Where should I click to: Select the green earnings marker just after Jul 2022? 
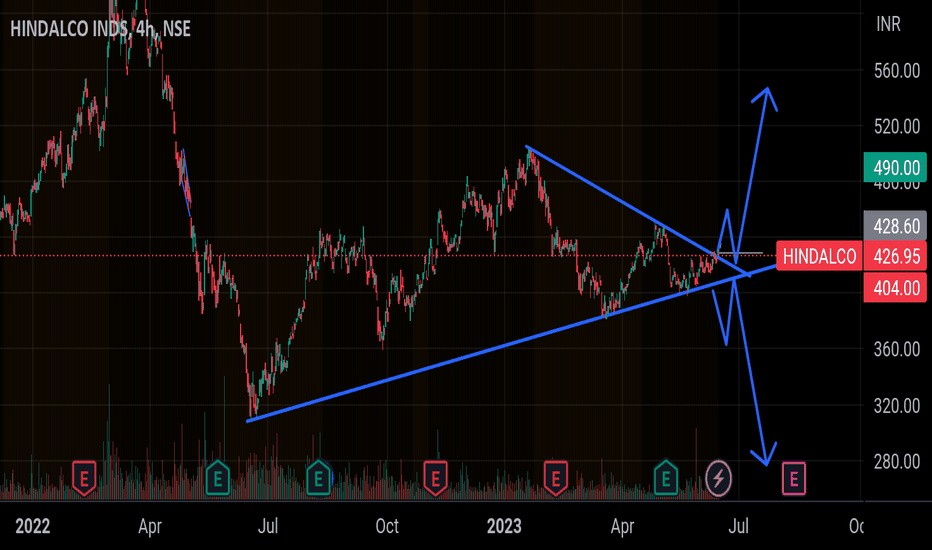click(319, 478)
